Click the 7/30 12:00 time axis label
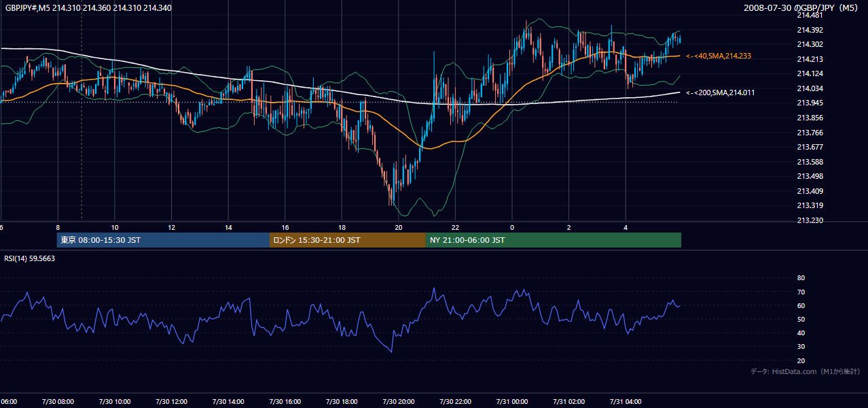Image resolution: width=868 pixels, height=408 pixels. 170,401
